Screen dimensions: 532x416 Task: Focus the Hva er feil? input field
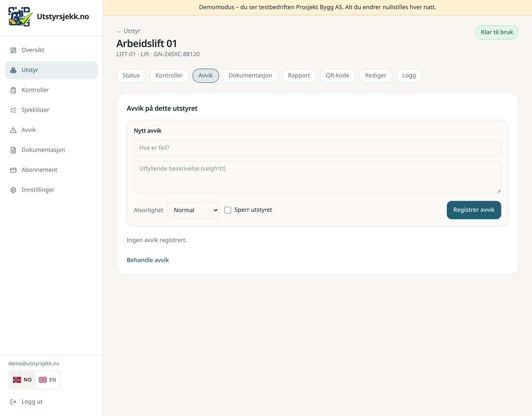coord(317,148)
